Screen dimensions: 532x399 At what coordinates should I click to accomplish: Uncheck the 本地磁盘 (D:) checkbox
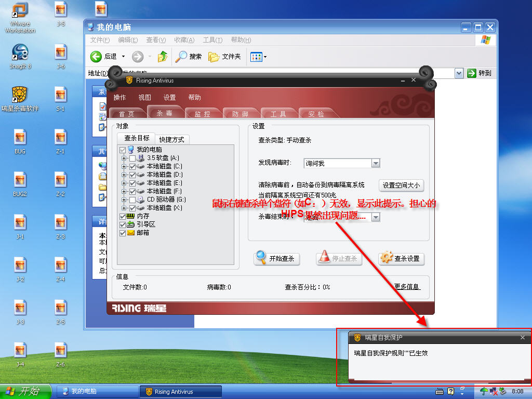click(x=132, y=175)
